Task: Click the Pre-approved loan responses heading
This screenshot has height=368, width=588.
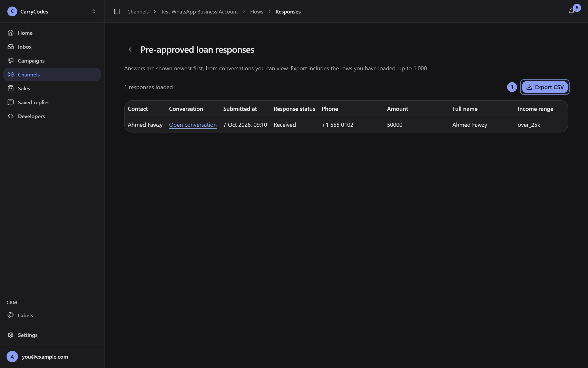Action: tap(197, 49)
